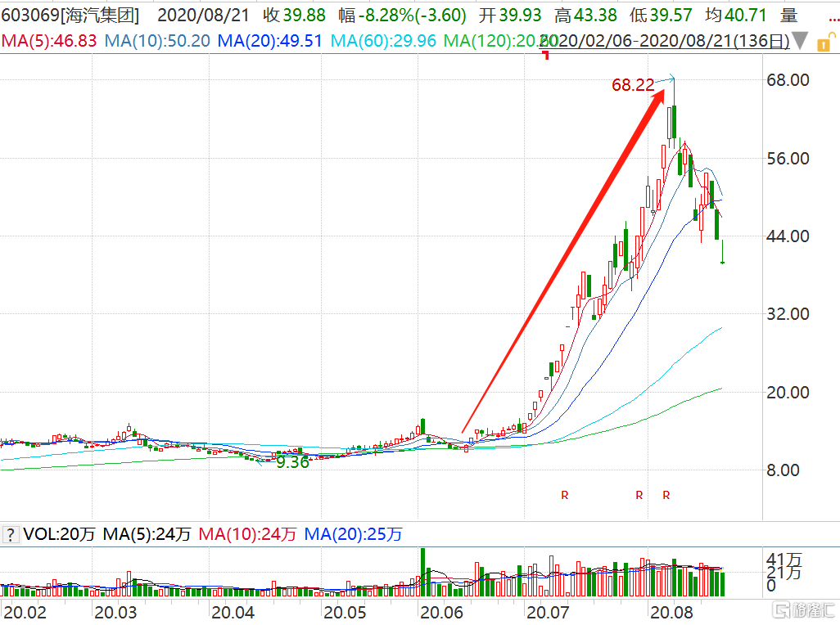Screen dimensions: 840x625
Task: Click the volume MA(10):24万 label
Action: [247, 534]
